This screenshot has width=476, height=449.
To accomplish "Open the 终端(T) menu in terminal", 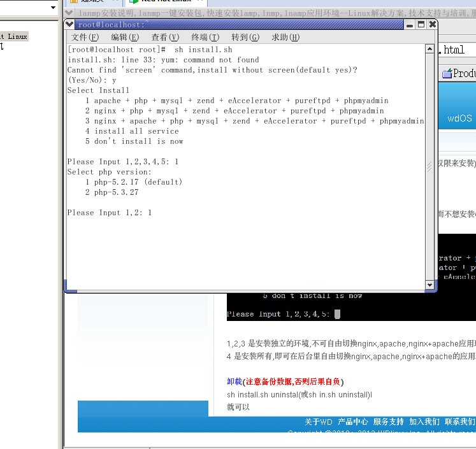I will point(205,38).
